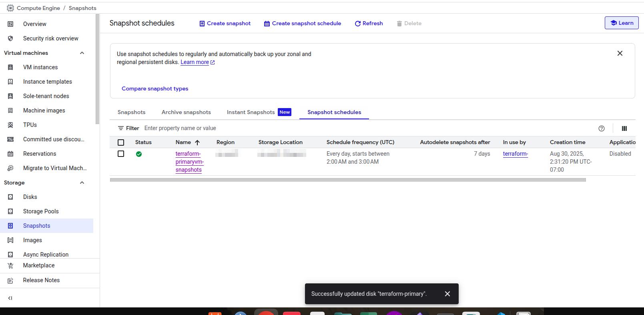The width and height of the screenshot is (644, 315).
Task: Open Disks under Storage
Action: coord(30,197)
